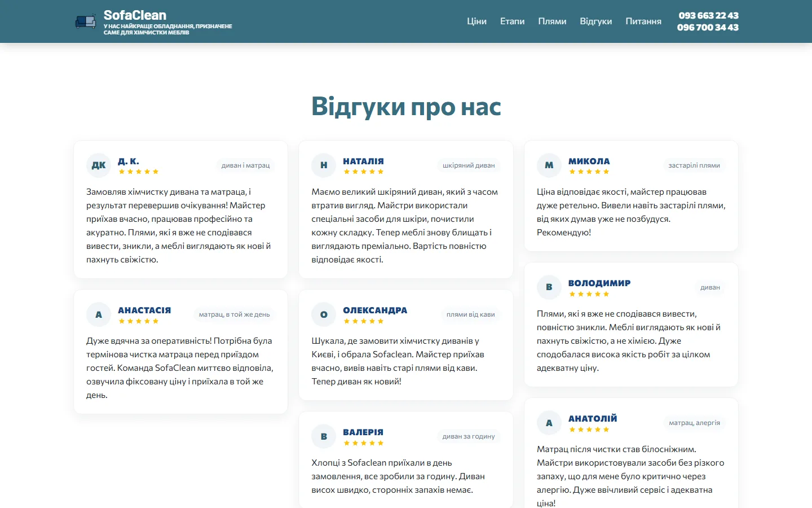Click the 'диван за годину' tag
812x508 pixels.
pos(469,436)
